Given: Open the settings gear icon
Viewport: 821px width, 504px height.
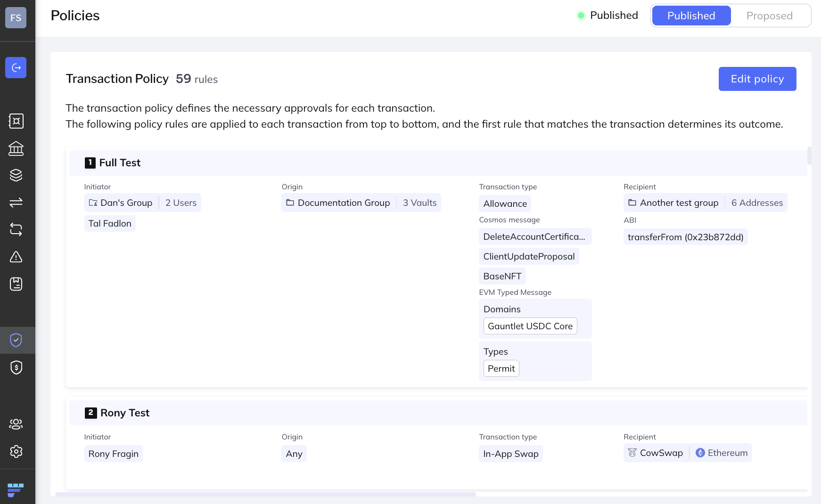Looking at the screenshot, I should click(x=16, y=451).
